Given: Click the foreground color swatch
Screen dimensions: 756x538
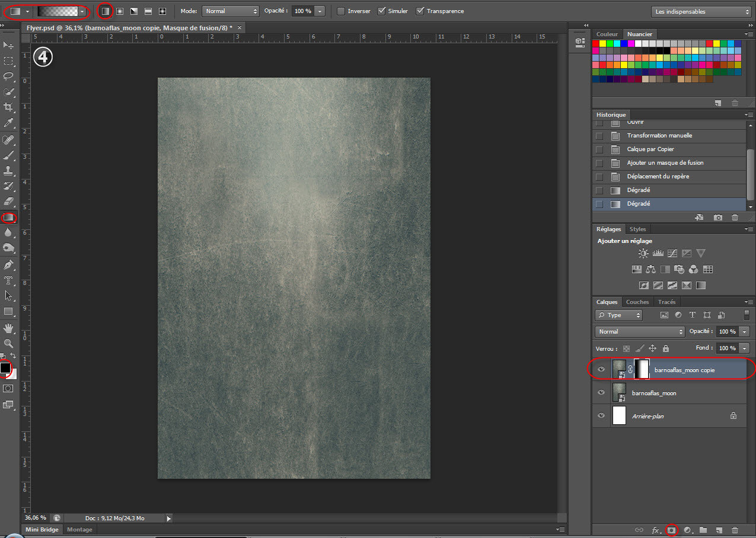Looking at the screenshot, I should (x=5, y=368).
